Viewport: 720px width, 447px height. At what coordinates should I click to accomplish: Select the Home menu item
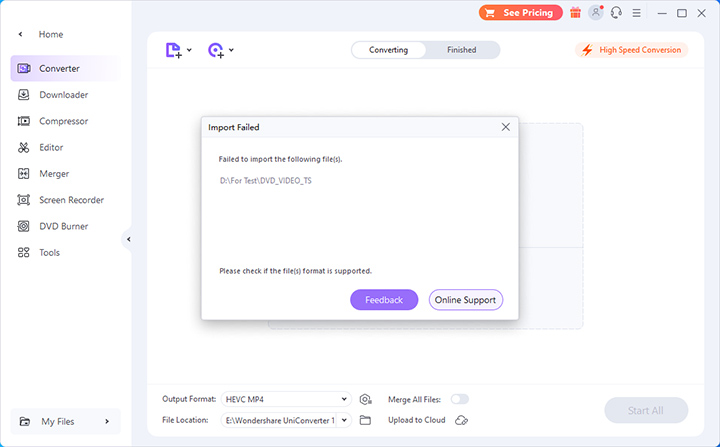tap(51, 34)
